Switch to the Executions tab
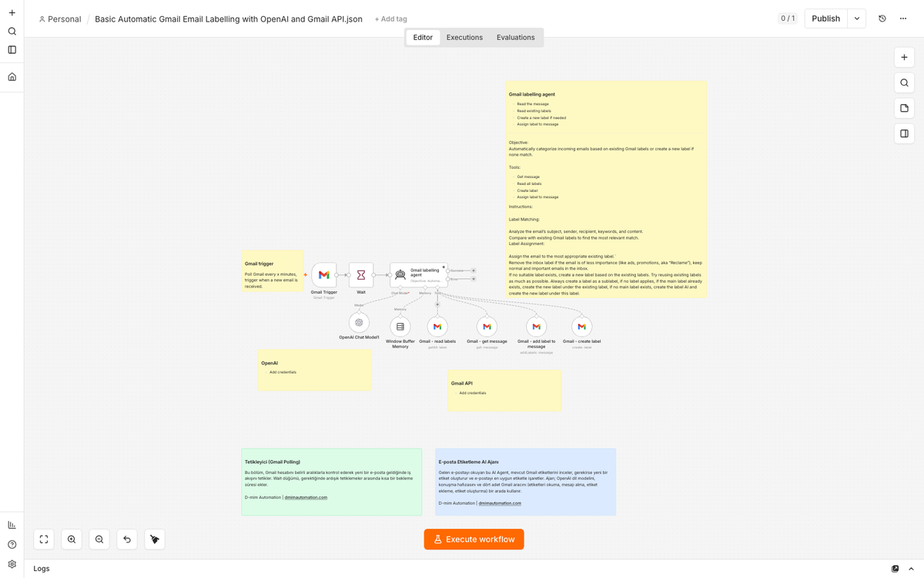924x578 pixels. tap(464, 37)
